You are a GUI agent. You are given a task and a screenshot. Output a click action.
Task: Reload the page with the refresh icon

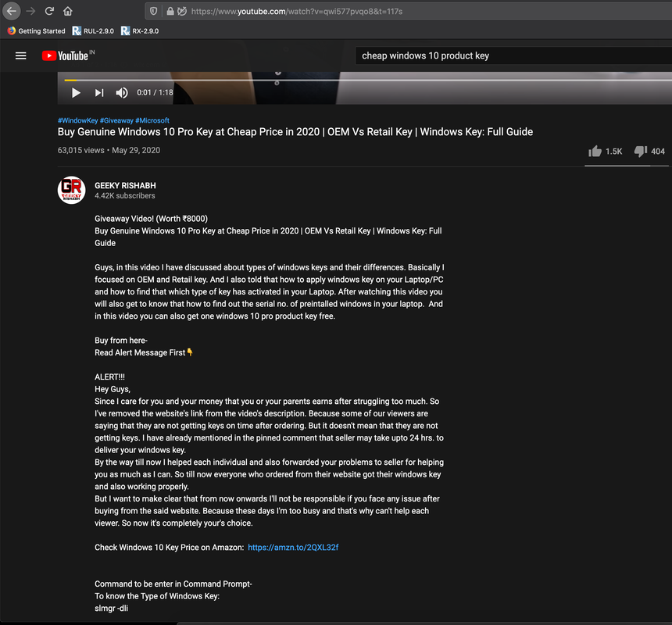click(x=49, y=11)
